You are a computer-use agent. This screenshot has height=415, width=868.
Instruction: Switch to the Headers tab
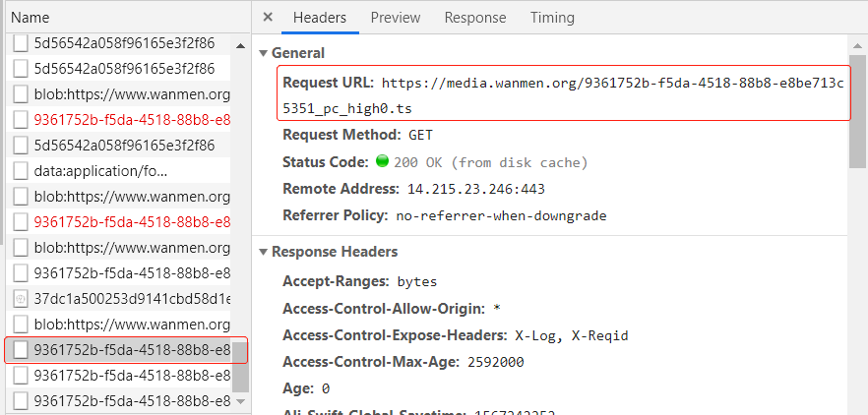[x=320, y=18]
